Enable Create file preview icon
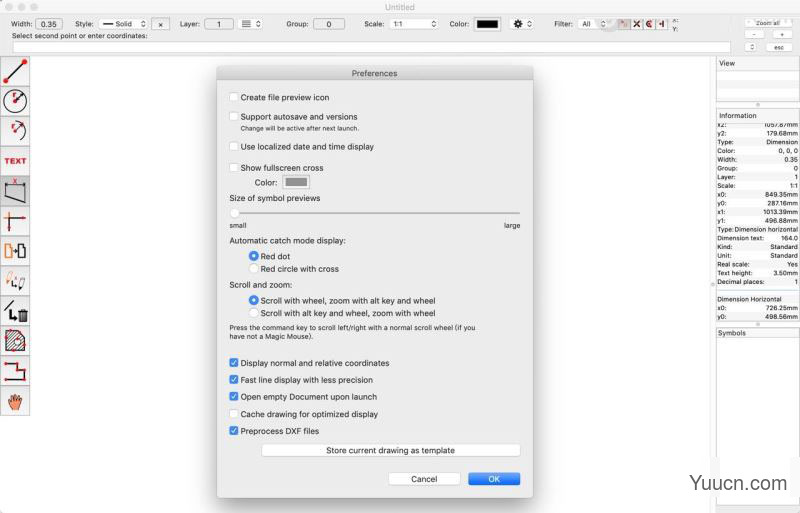 click(x=234, y=97)
